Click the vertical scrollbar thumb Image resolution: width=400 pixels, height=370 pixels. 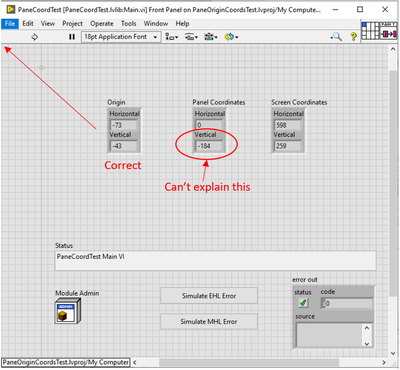(393, 182)
